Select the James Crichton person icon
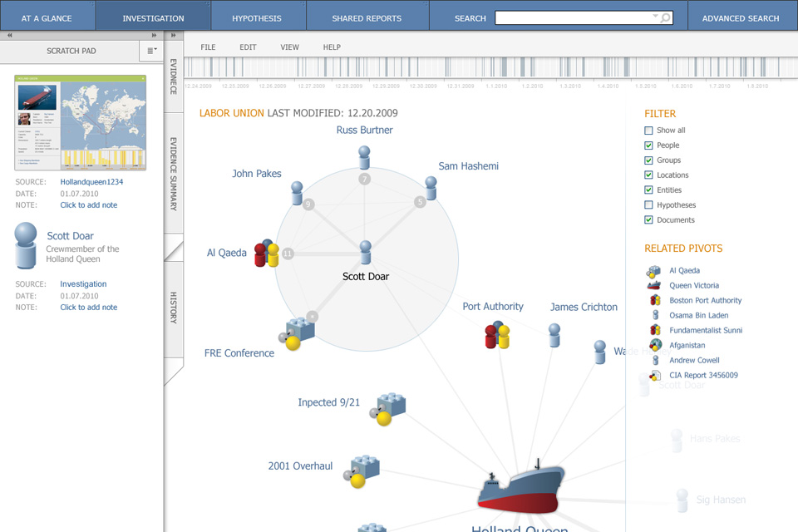 554,334
